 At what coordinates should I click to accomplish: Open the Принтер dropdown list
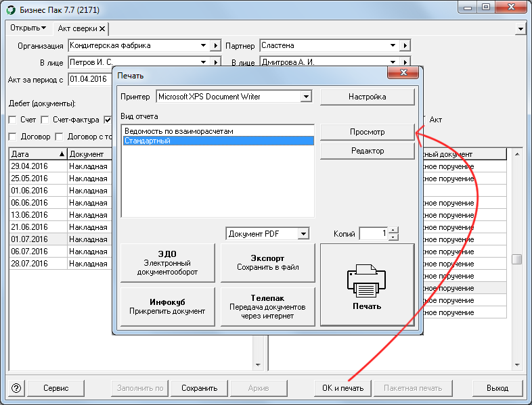point(306,97)
